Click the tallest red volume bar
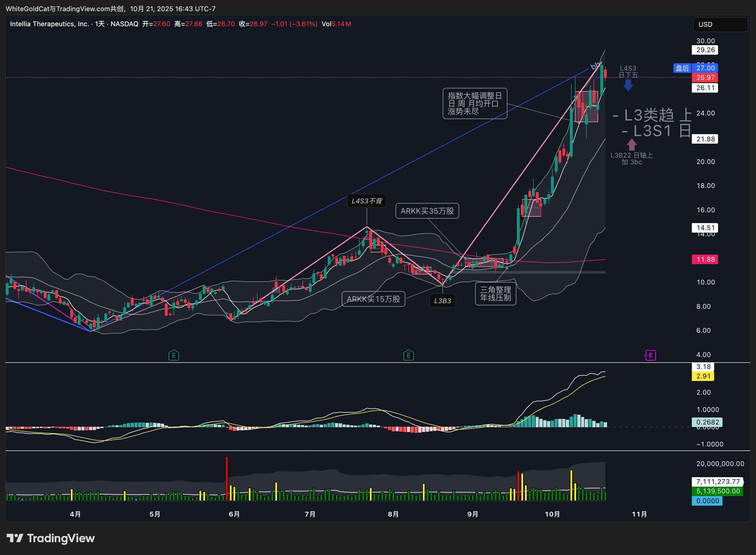This screenshot has width=756, height=555. 227,479
